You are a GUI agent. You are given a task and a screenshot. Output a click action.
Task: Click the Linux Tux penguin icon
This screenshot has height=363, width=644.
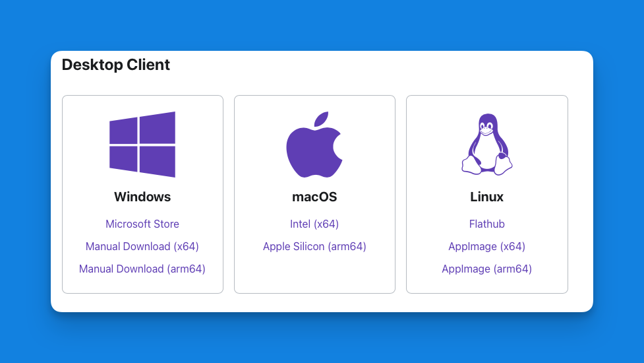486,145
